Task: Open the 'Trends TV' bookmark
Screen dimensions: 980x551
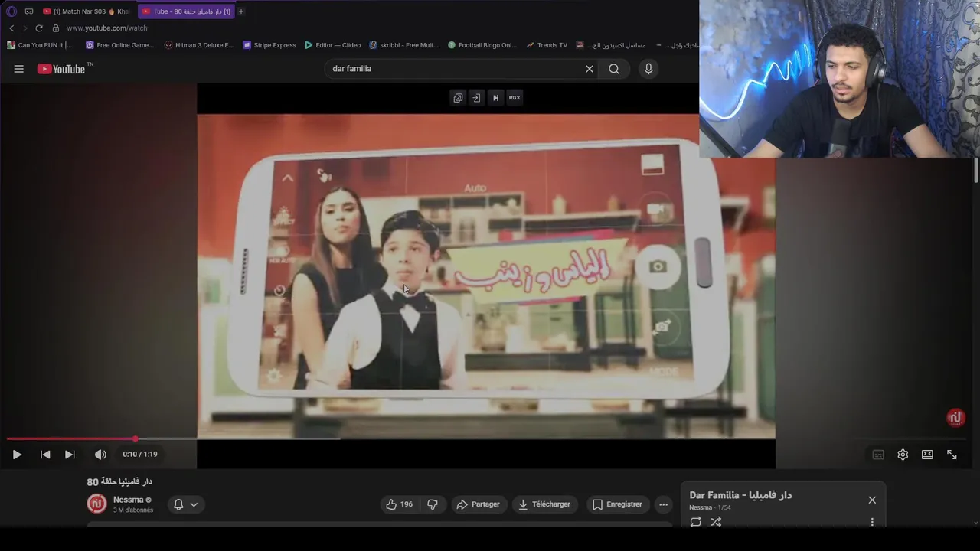Action: tap(547, 45)
